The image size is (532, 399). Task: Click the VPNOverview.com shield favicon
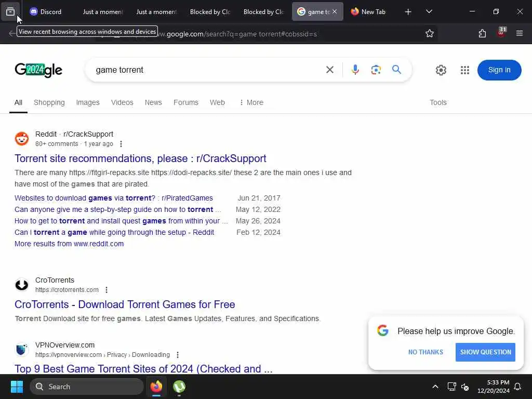pyautogui.click(x=22, y=350)
